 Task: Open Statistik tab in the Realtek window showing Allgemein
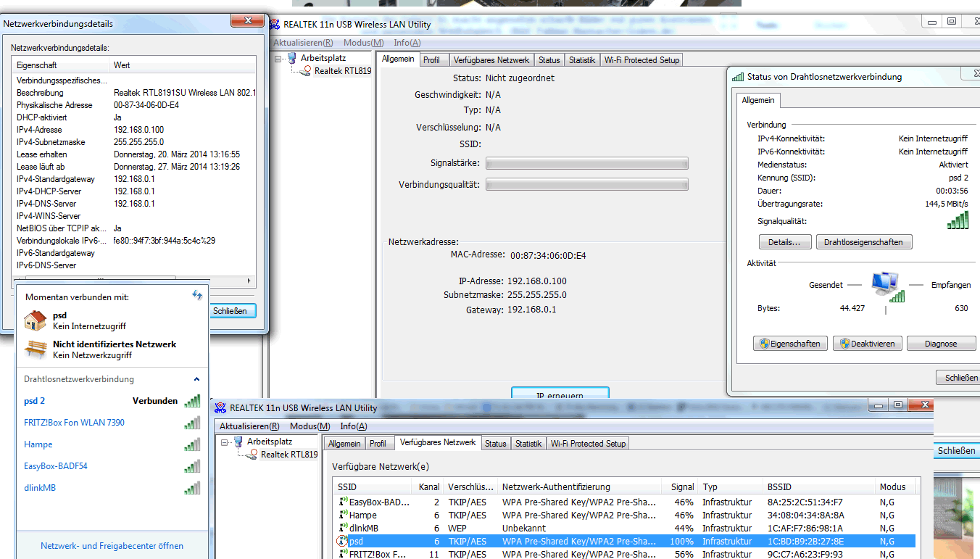(x=582, y=60)
